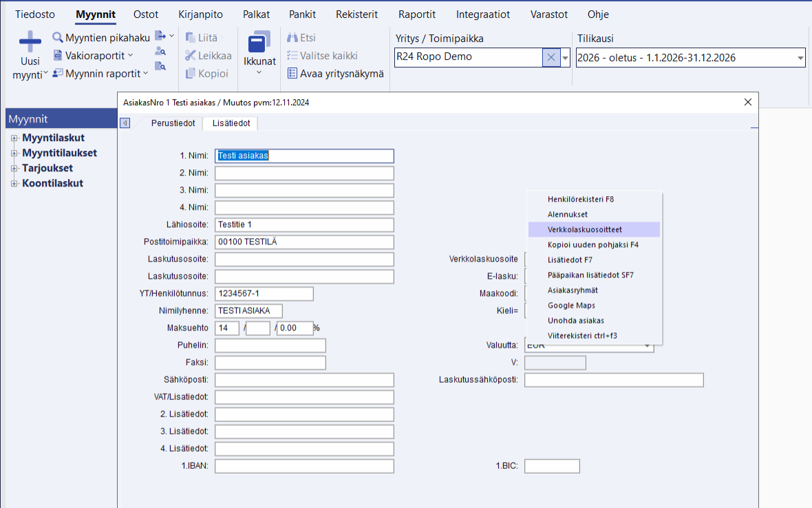This screenshot has width=812, height=508.
Task: Click the 2. Nimi input field
Action: [x=304, y=173]
